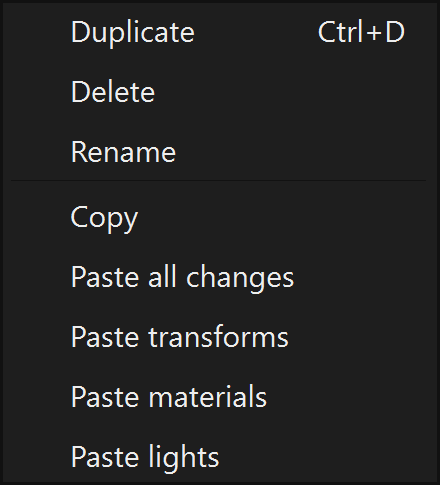Click the Ctrl+D shortcut label for Duplicate
Screen dimensions: 440x485
pyautogui.click(x=361, y=32)
